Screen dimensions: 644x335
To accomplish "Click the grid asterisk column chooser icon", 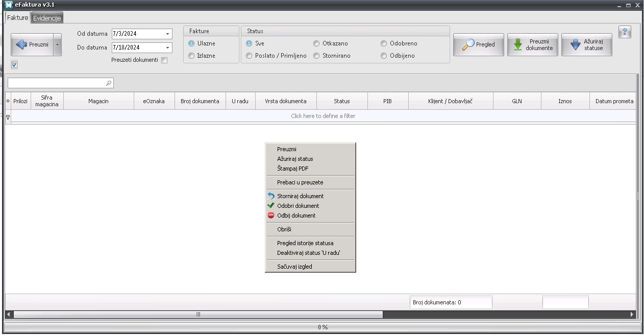I will click(x=8, y=101).
